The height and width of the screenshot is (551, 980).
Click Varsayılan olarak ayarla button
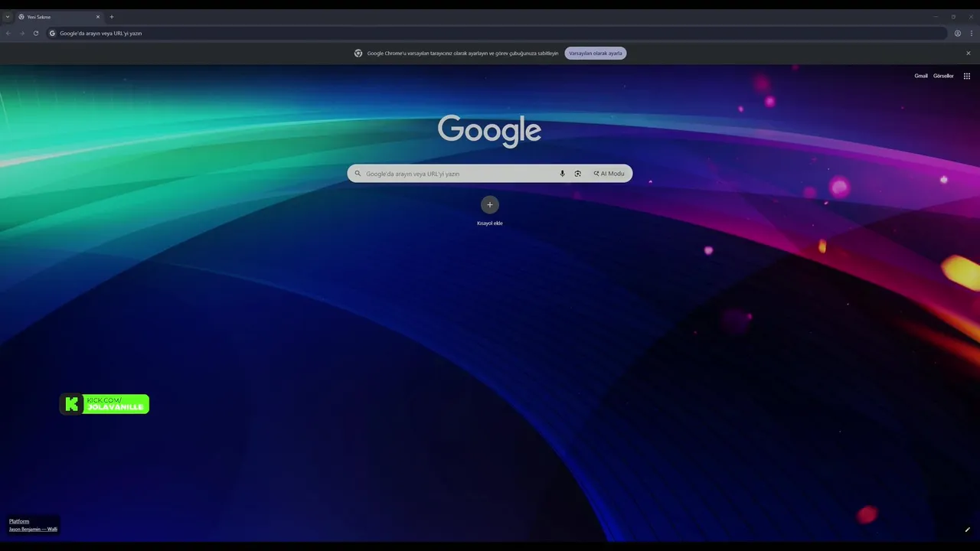tap(596, 54)
